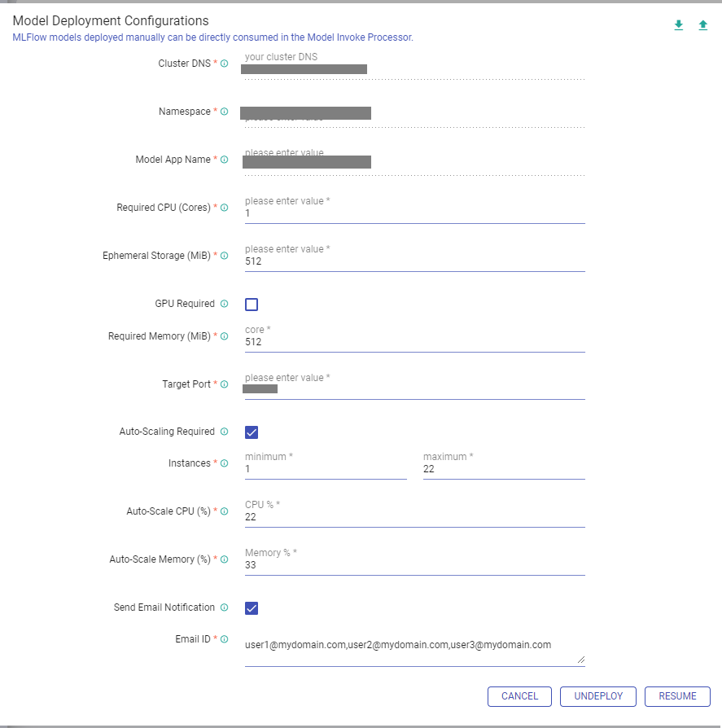Show info for Instances

[x=224, y=463]
